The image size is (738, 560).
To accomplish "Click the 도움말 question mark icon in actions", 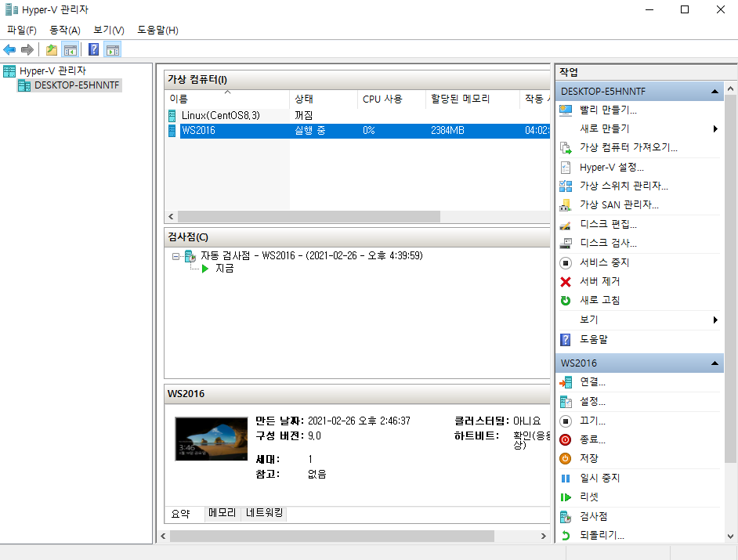I will [x=566, y=340].
